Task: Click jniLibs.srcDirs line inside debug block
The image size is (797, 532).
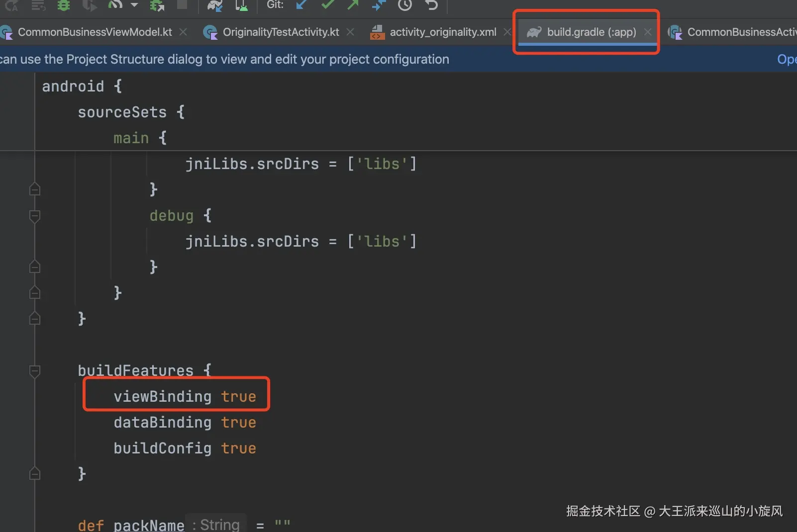Action: [301, 242]
